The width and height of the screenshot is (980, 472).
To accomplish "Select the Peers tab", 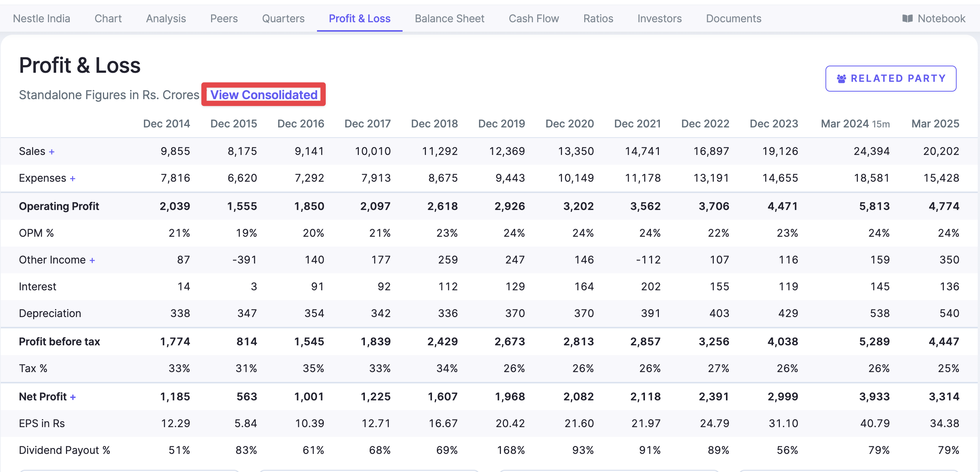I will coord(224,18).
